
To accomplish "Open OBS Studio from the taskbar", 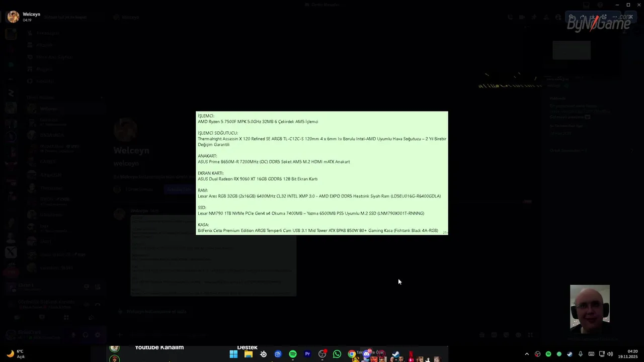I will 323,354.
